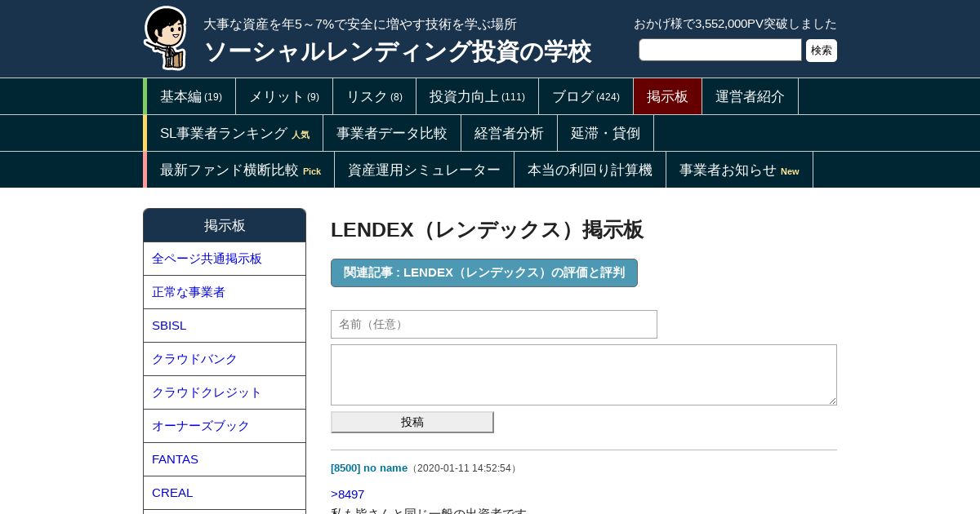Click the sidebar 掲示板 header
Viewport: 980px width, 514px height.
coord(225,225)
